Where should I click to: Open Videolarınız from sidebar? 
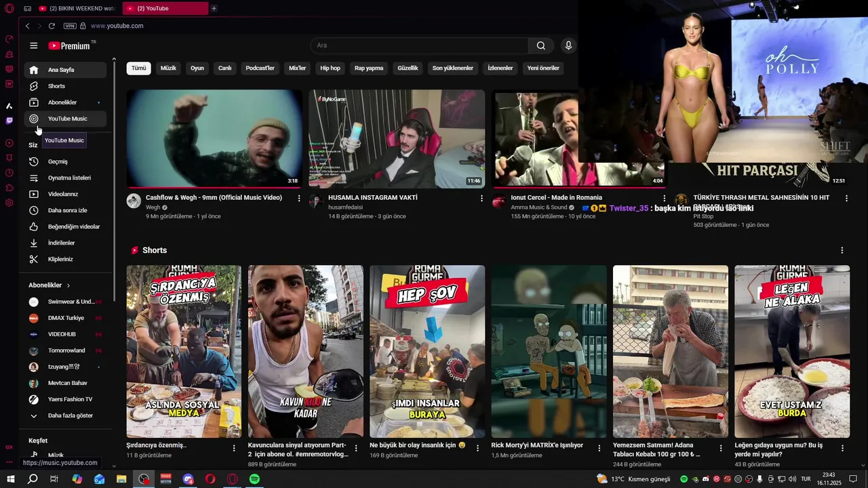coord(66,195)
